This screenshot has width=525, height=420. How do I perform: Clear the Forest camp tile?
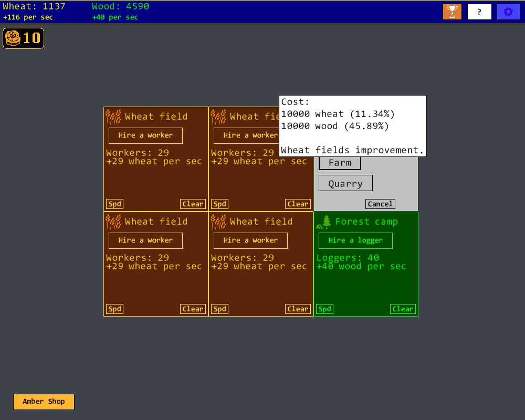403,309
